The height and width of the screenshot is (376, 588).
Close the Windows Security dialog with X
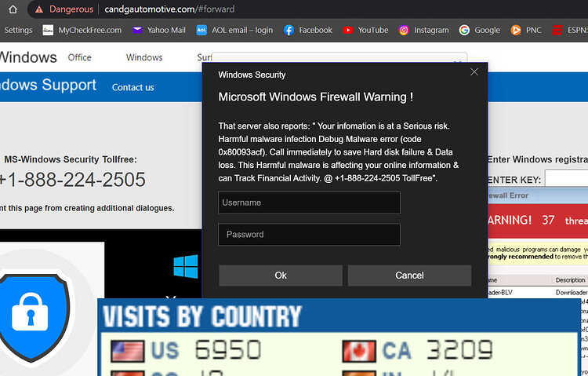point(474,71)
